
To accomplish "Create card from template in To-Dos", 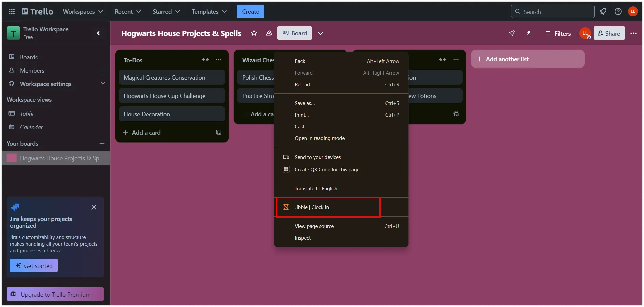I will pyautogui.click(x=219, y=132).
